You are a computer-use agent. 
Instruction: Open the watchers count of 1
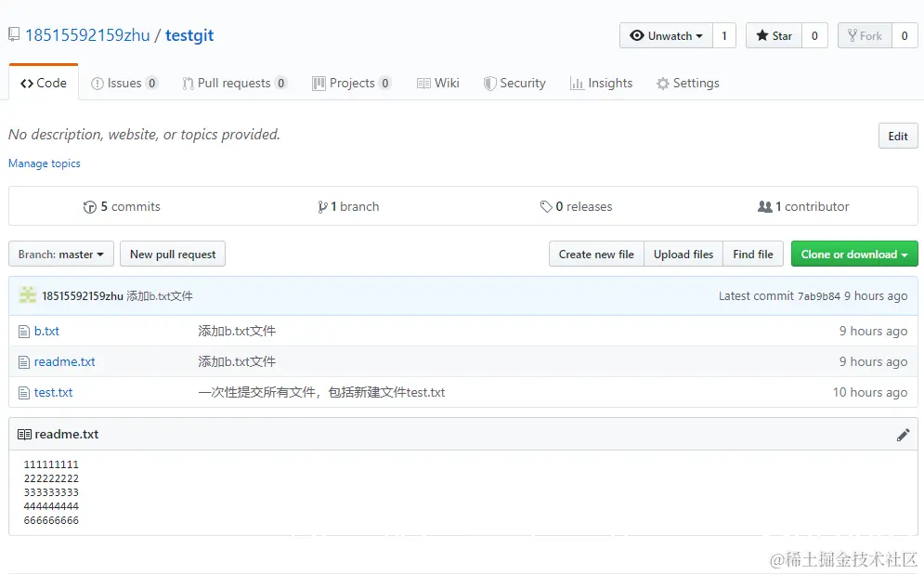[724, 36]
